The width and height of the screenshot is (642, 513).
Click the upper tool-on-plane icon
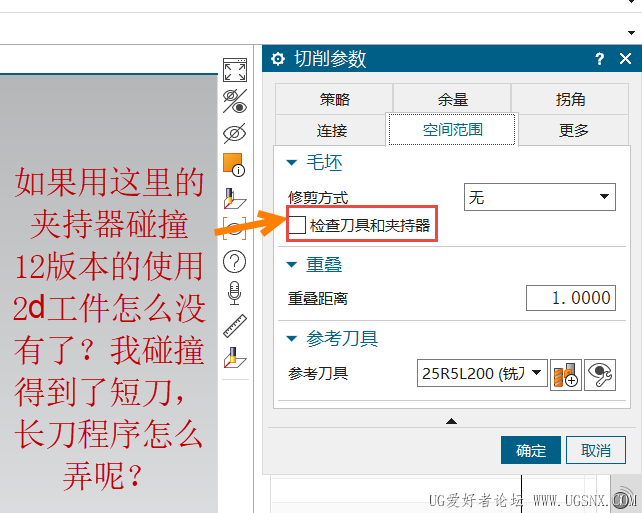(235, 199)
